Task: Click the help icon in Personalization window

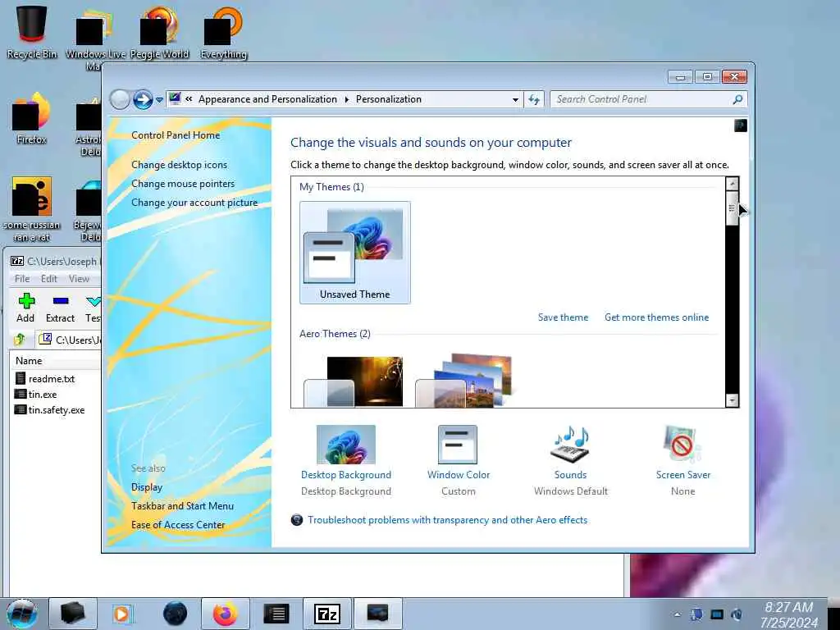Action: [741, 126]
